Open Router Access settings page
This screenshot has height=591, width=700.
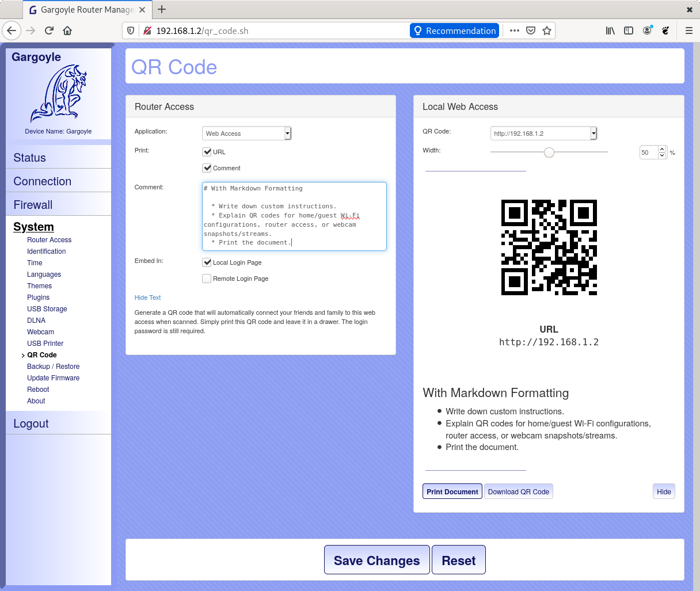pos(50,240)
